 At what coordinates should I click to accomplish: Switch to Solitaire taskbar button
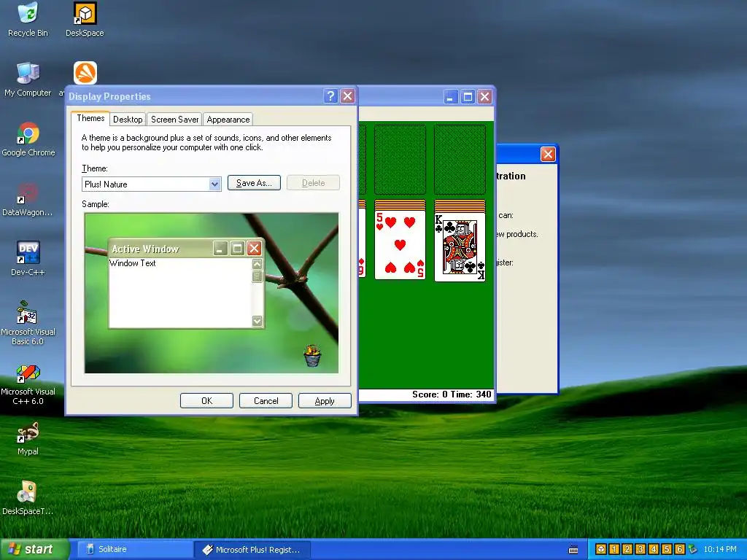point(134,550)
